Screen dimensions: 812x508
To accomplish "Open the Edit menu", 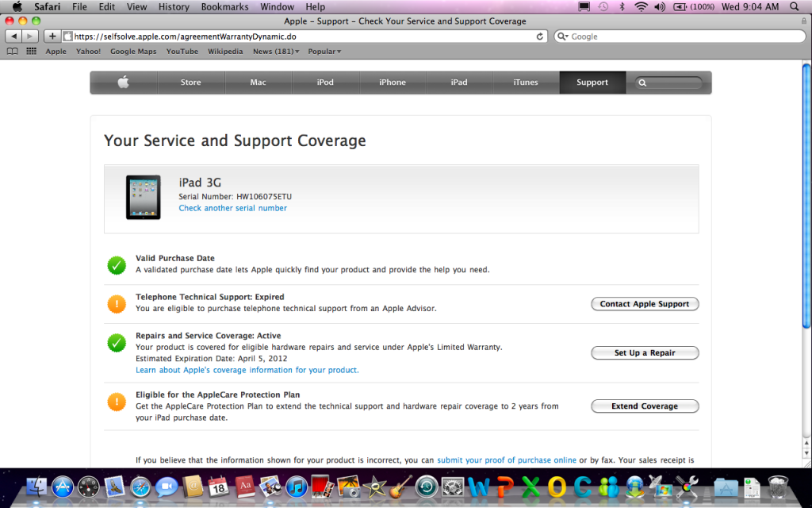I will [x=107, y=6].
